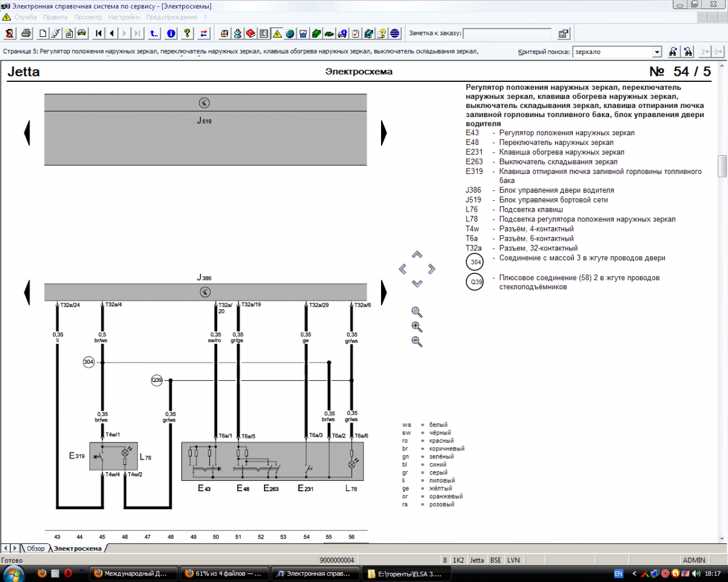Click the yellow question mark help icon
This screenshot has height=582, width=728.
[x=187, y=33]
